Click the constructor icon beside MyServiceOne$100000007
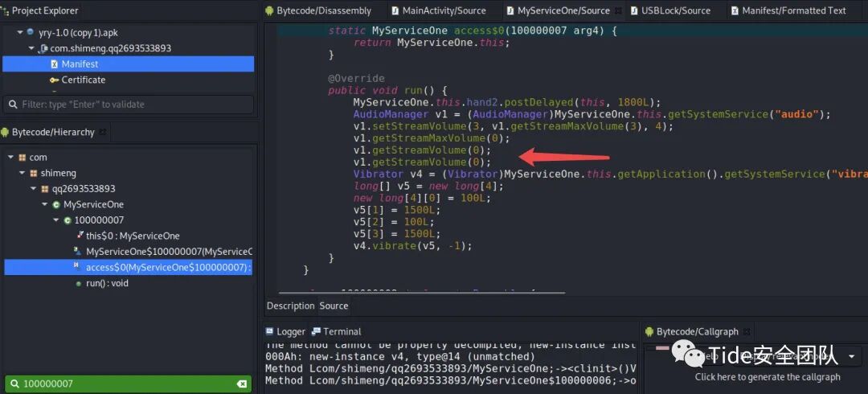 [x=77, y=251]
